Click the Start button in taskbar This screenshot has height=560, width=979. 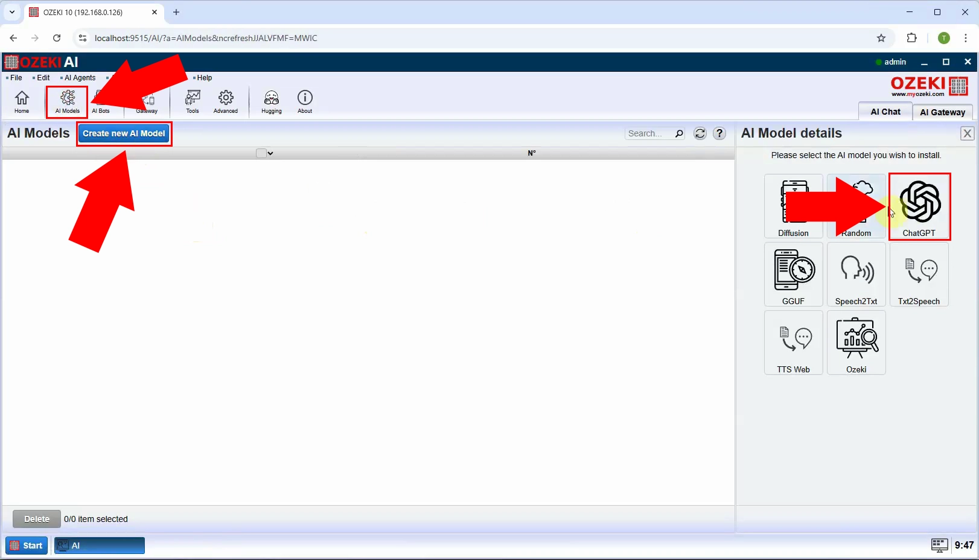27,546
